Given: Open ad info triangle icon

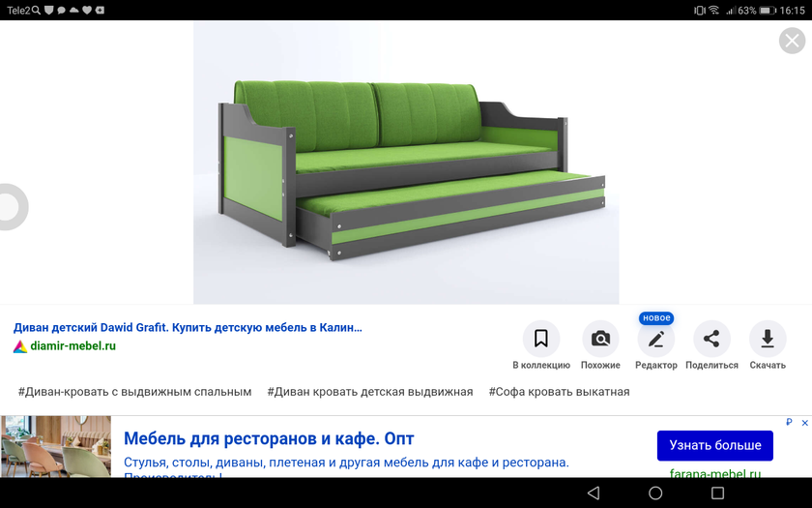Looking at the screenshot, I should pyautogui.click(x=790, y=423).
